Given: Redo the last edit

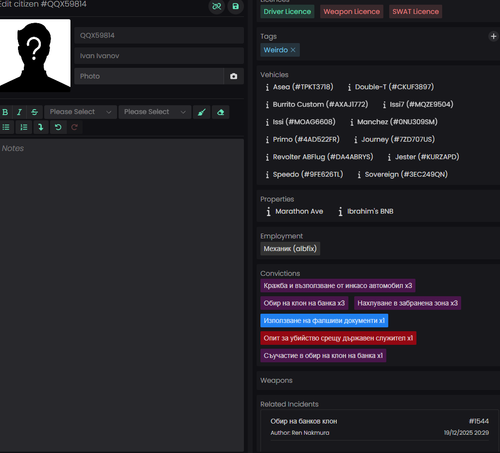Looking at the screenshot, I should coord(74,127).
